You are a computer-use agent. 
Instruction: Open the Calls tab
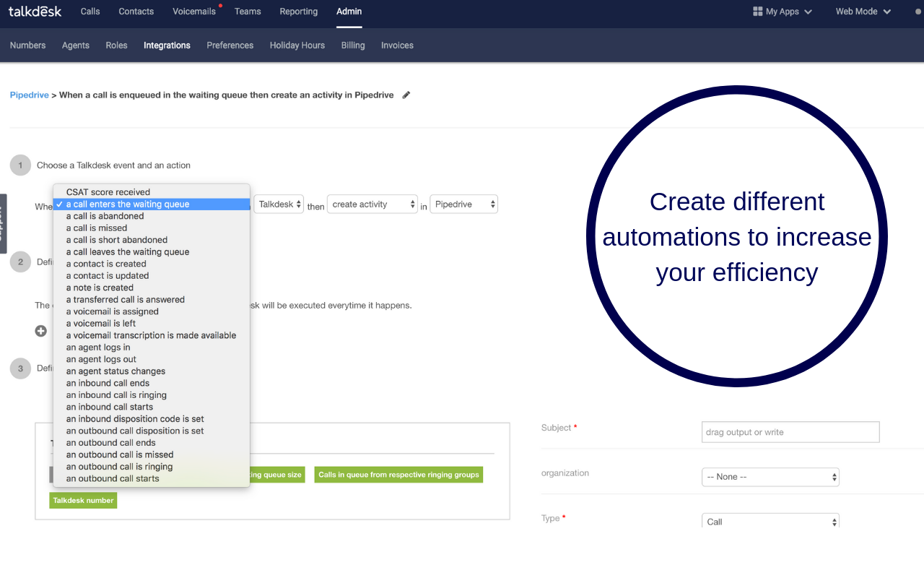[x=90, y=12]
